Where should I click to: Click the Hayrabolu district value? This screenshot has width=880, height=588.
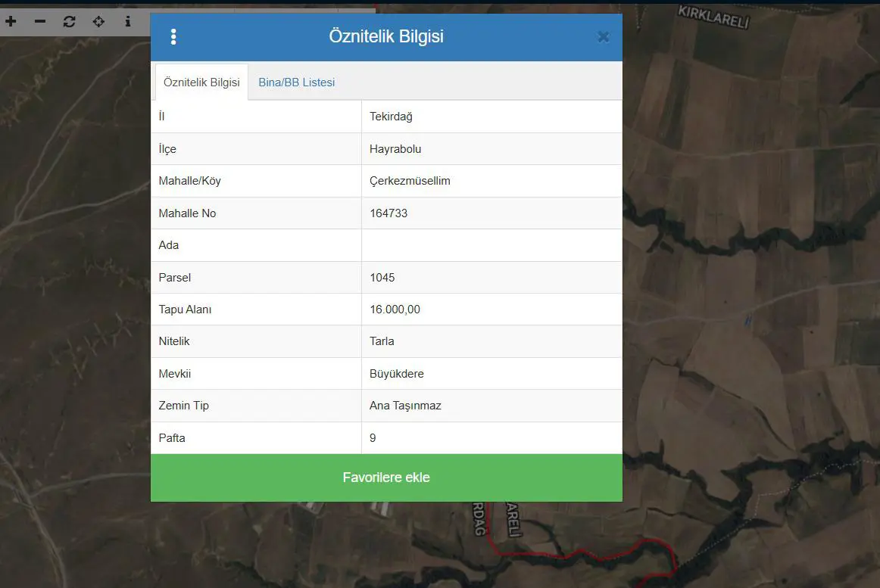coord(395,149)
